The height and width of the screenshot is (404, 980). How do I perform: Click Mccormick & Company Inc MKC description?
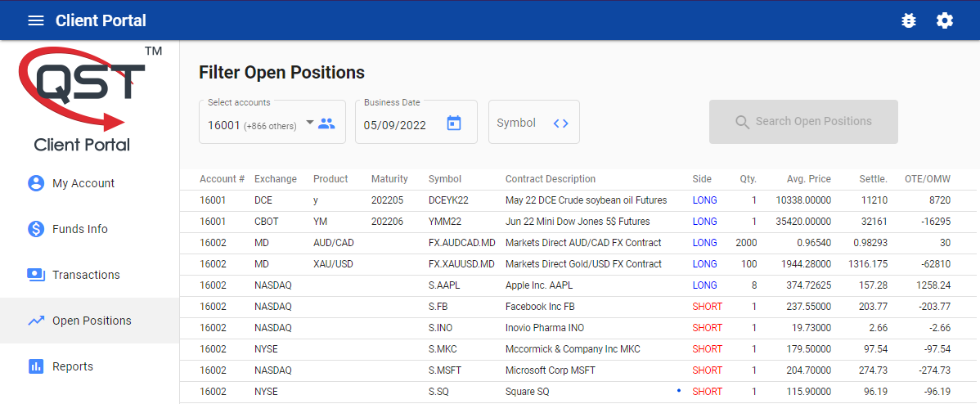(573, 349)
